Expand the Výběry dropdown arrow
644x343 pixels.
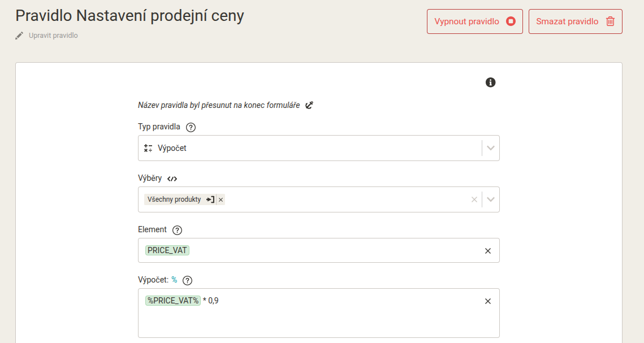(x=491, y=199)
